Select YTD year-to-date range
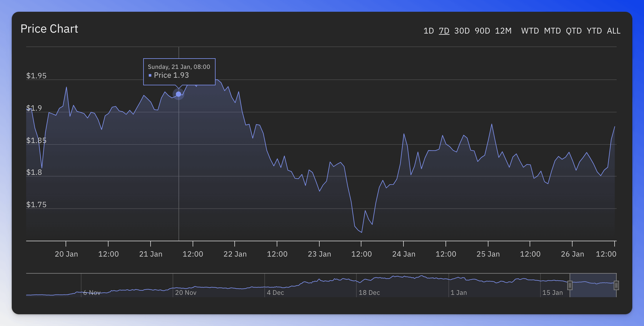 pyautogui.click(x=594, y=31)
